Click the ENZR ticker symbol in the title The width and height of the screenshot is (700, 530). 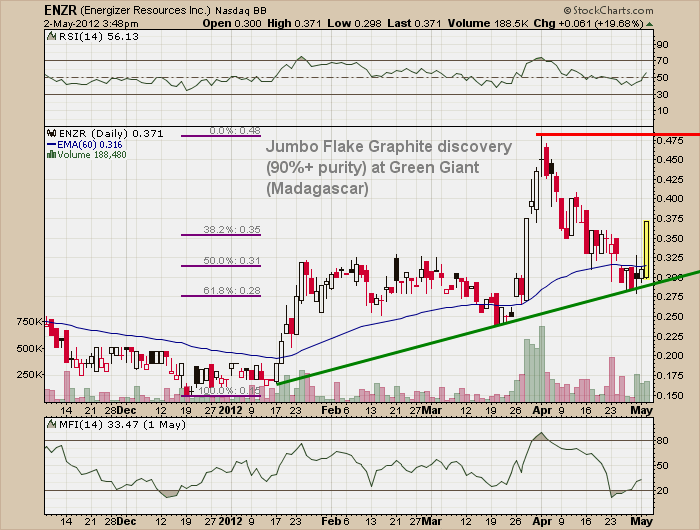pyautogui.click(x=61, y=10)
